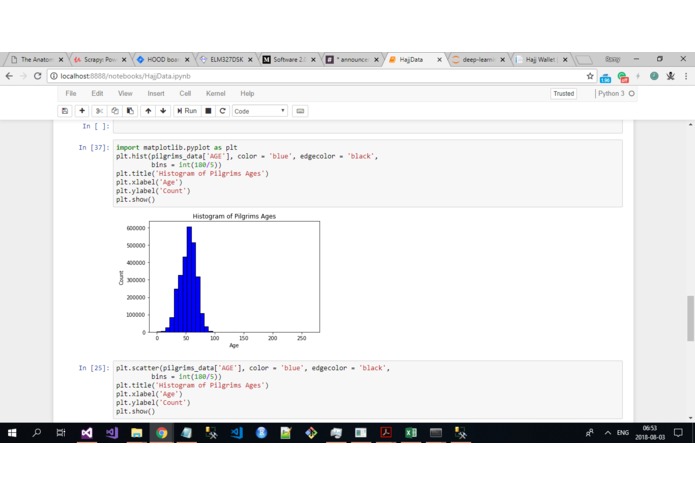Open Visual Studio Code from the taskbar
The width and height of the screenshot is (695, 494).
[236, 433]
